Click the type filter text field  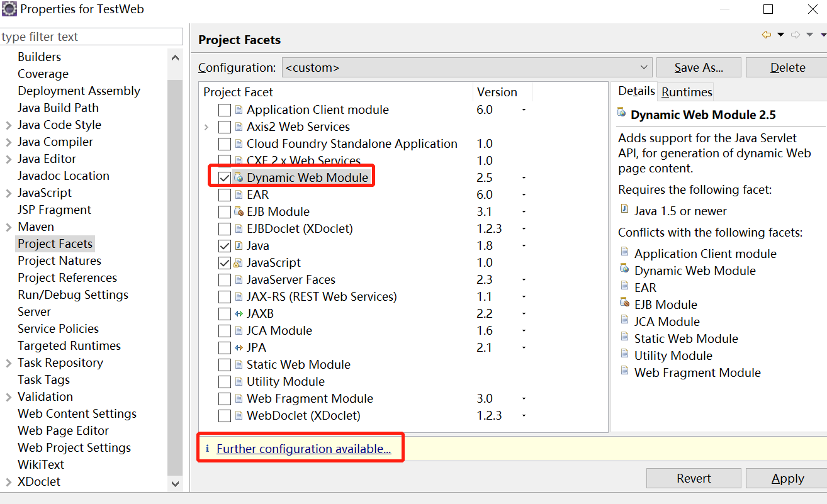[91, 36]
